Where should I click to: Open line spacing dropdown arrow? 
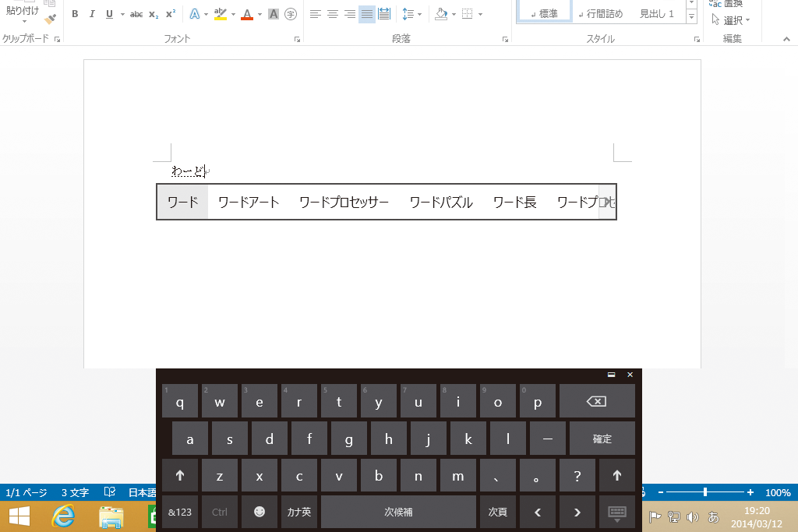click(x=420, y=14)
